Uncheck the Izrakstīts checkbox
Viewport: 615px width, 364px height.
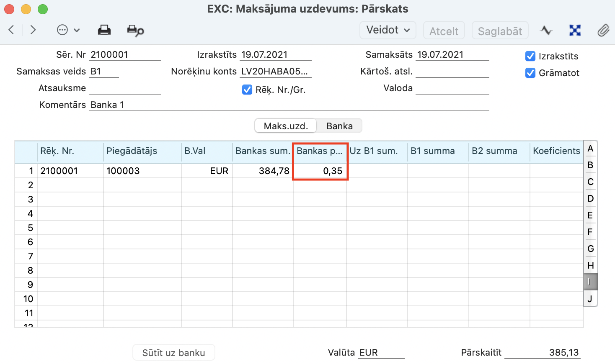pyautogui.click(x=530, y=56)
